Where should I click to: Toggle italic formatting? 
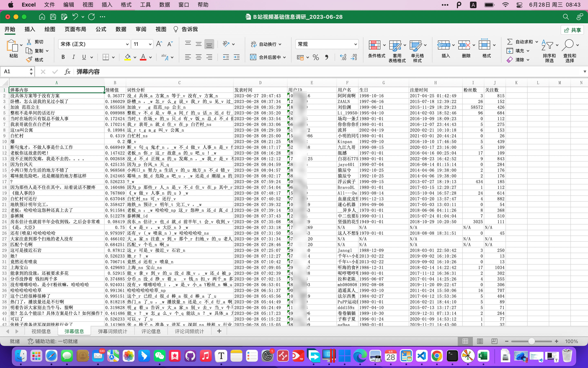[73, 57]
